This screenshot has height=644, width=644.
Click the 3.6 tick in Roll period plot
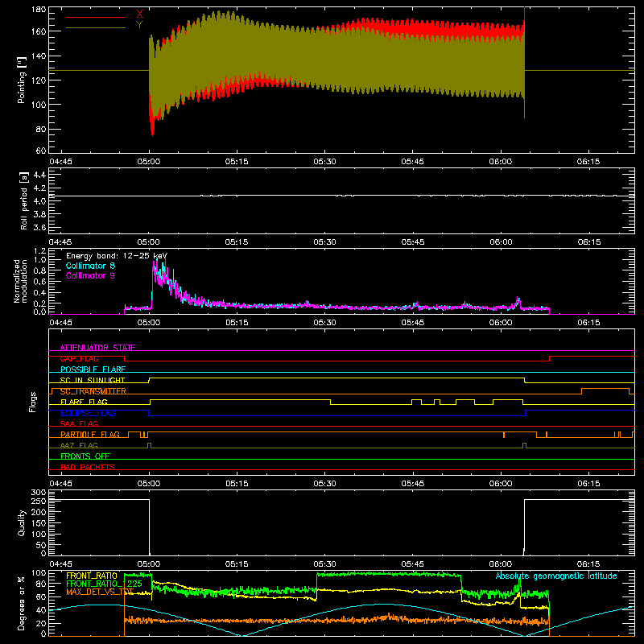click(39, 227)
